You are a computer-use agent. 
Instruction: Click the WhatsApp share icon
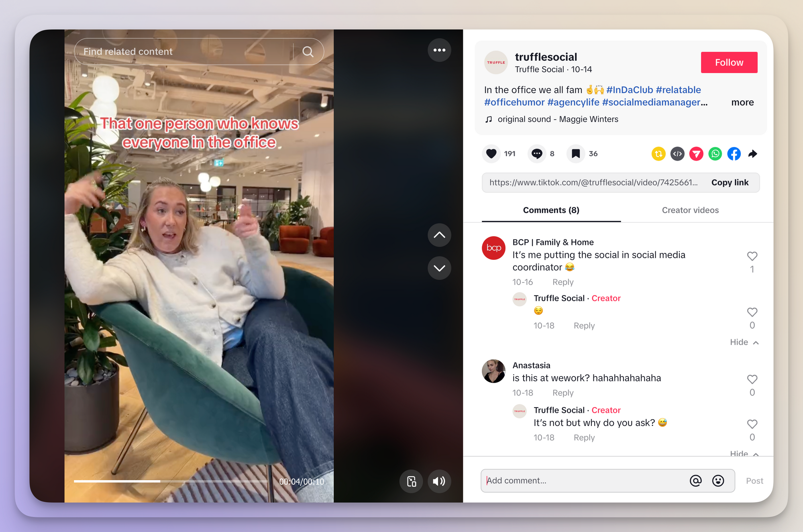click(x=715, y=153)
